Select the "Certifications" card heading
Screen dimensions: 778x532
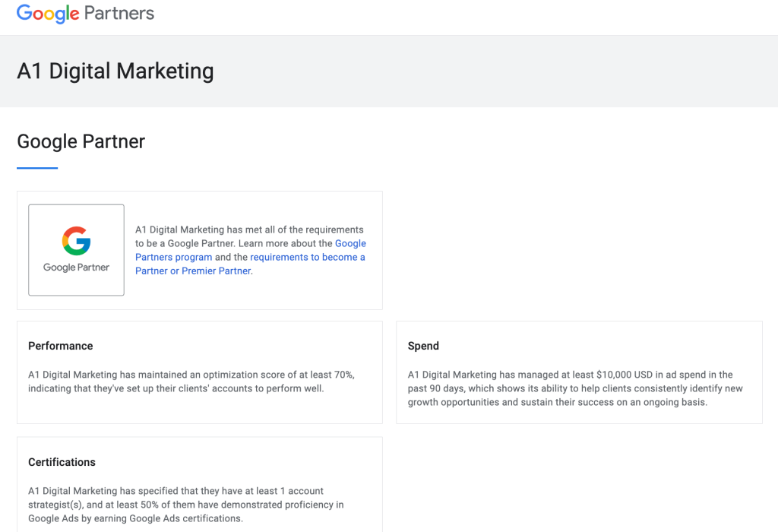point(62,462)
